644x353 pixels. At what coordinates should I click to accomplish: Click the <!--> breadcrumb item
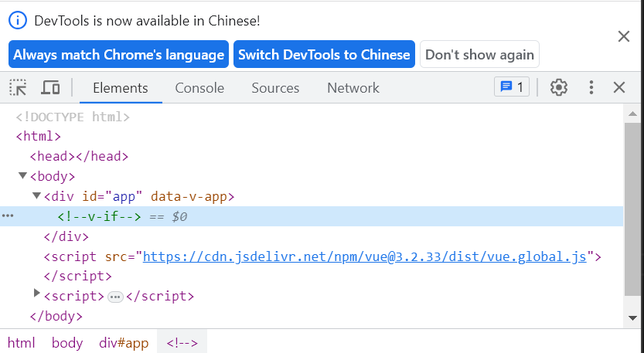click(182, 343)
